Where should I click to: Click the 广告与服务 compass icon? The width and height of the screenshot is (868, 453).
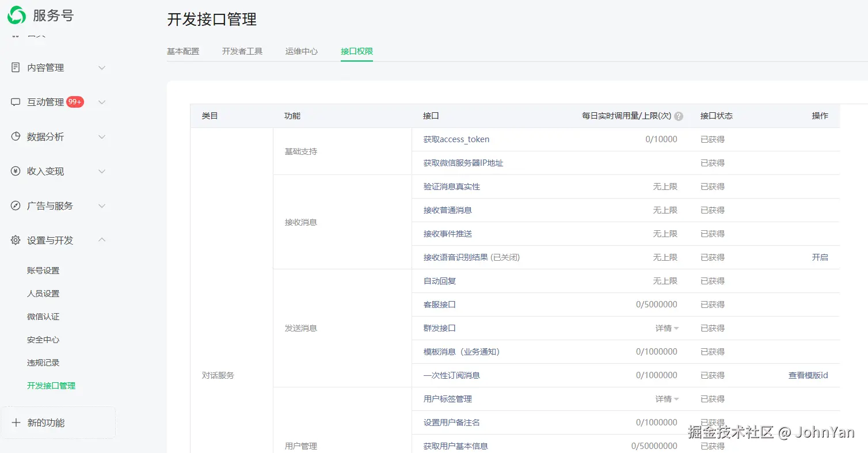pyautogui.click(x=16, y=205)
